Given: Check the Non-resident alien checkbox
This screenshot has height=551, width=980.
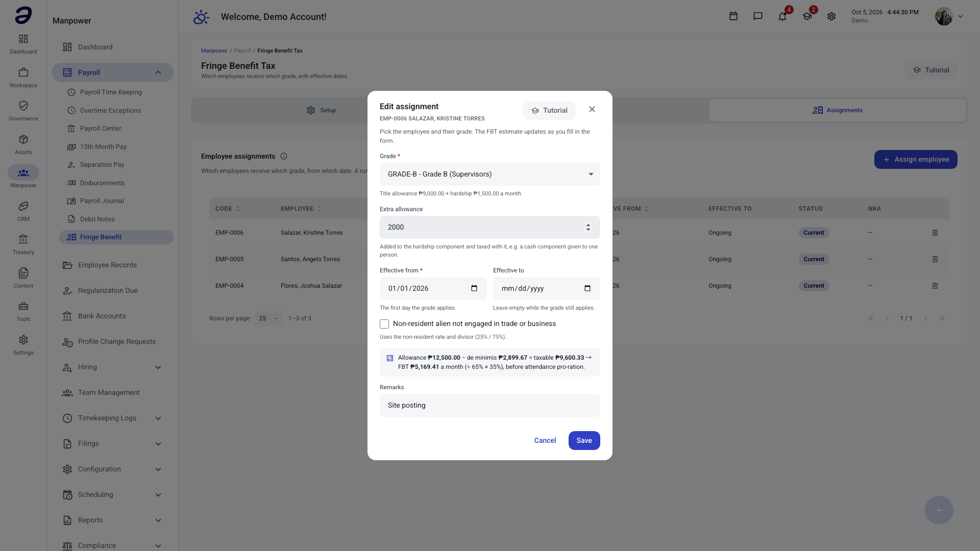Looking at the screenshot, I should (x=384, y=324).
